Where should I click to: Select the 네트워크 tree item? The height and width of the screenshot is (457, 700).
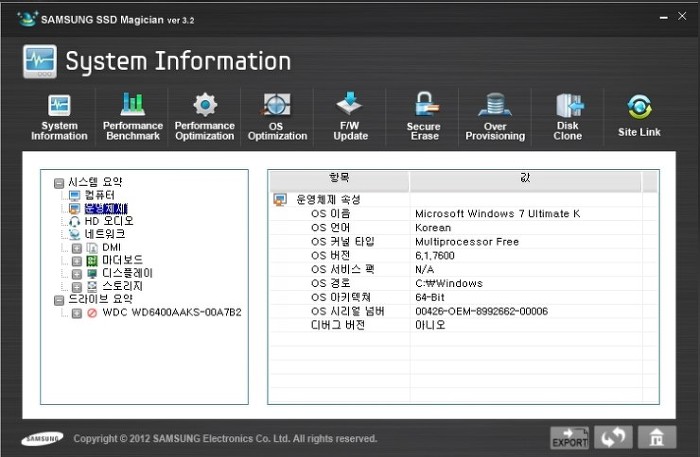tap(105, 234)
